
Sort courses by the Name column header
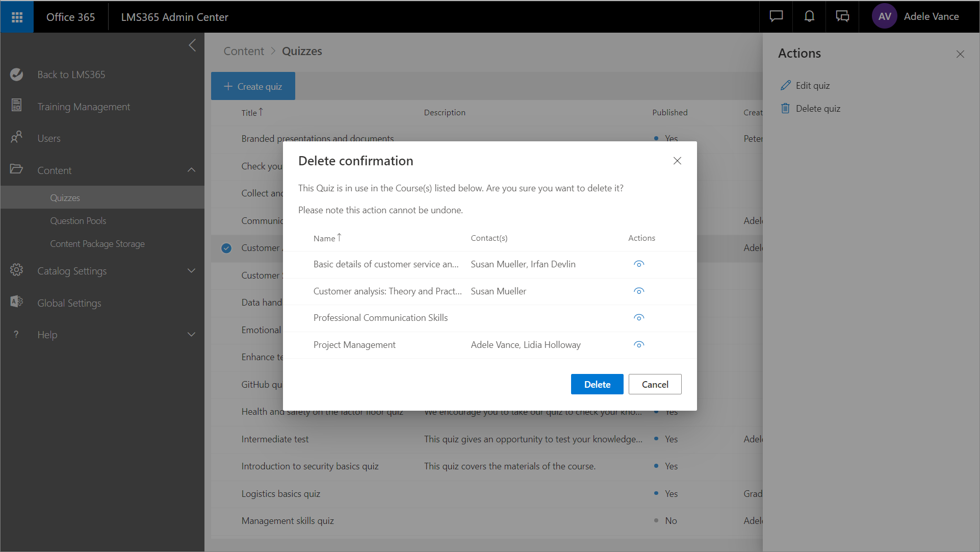(325, 238)
